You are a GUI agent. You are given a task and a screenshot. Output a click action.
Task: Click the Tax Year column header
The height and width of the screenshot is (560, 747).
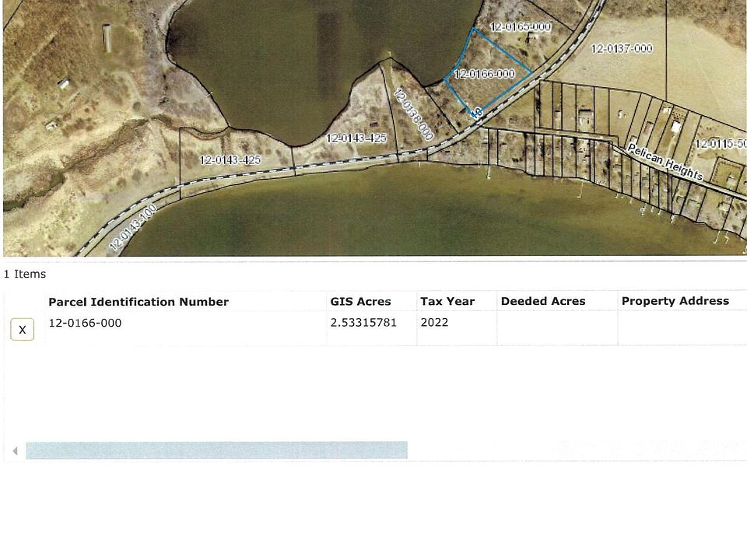(447, 302)
